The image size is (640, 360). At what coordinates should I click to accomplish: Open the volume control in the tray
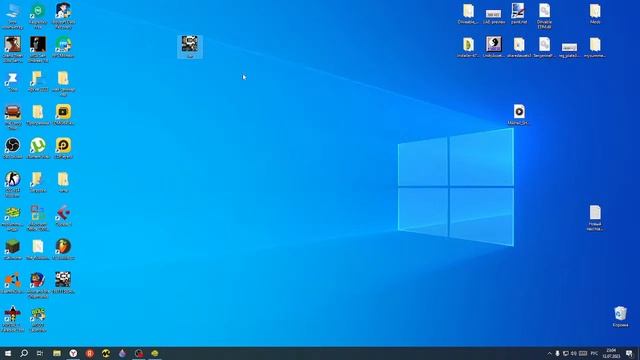(x=573, y=353)
